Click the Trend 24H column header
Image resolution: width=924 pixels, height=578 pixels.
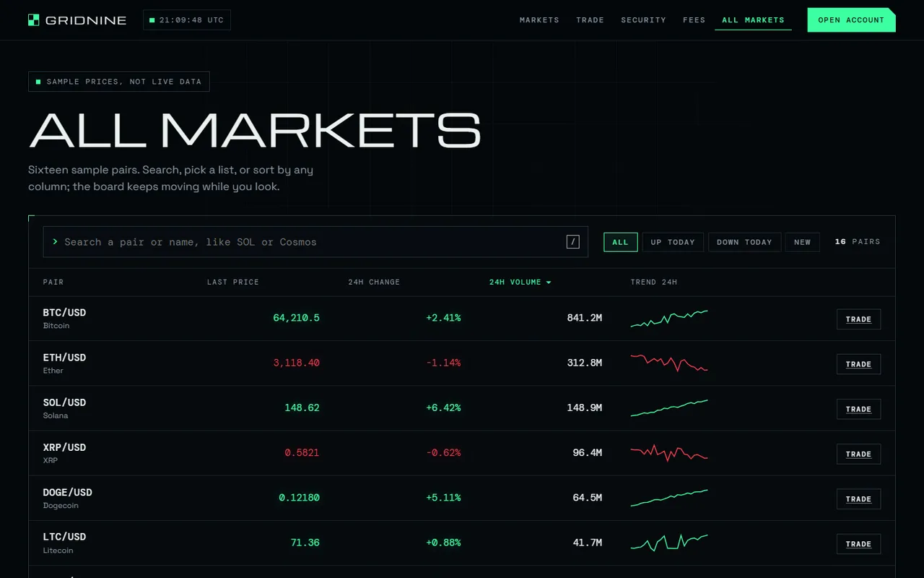[x=654, y=282]
